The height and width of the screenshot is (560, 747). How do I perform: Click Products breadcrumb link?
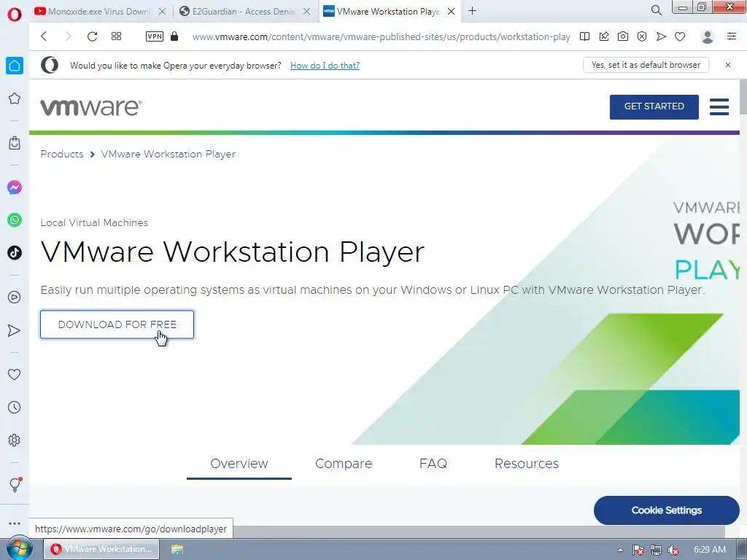click(62, 154)
